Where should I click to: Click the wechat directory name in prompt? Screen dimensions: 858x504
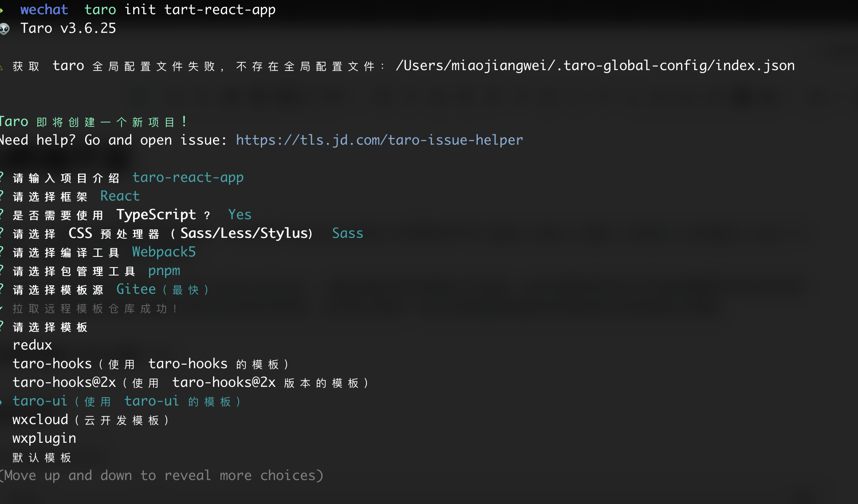coord(44,10)
